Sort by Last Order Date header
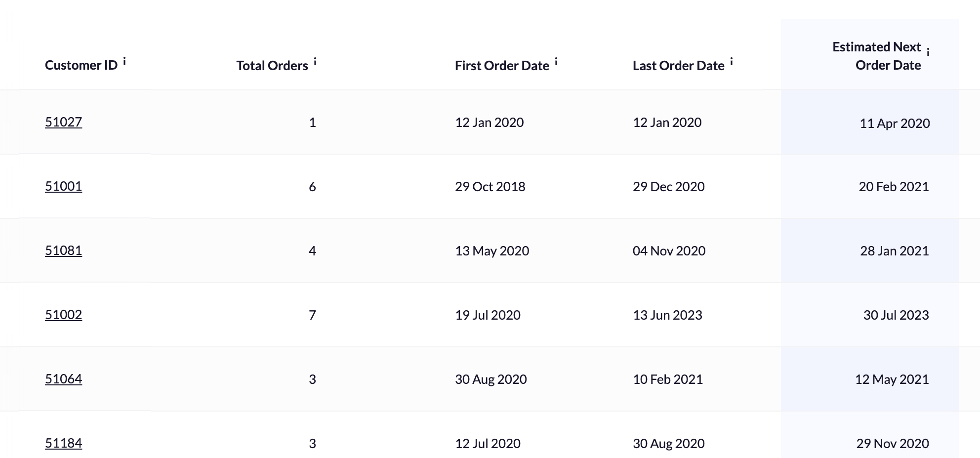 point(677,65)
